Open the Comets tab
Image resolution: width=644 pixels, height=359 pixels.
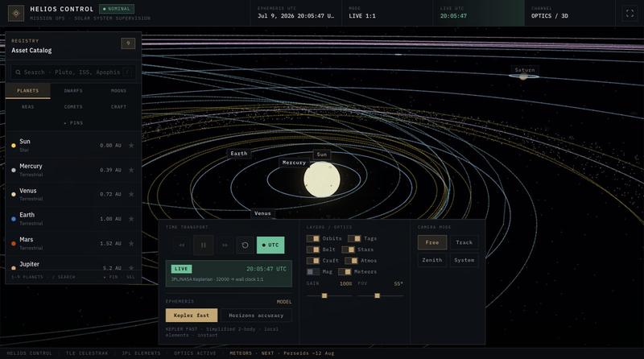73,107
